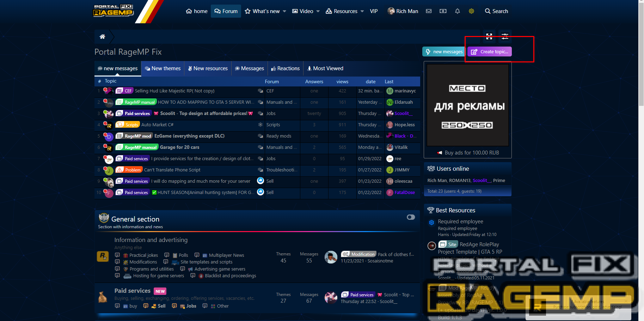Click Required employee resource icon
Viewport: 644px width, 321px height.
pyautogui.click(x=431, y=223)
